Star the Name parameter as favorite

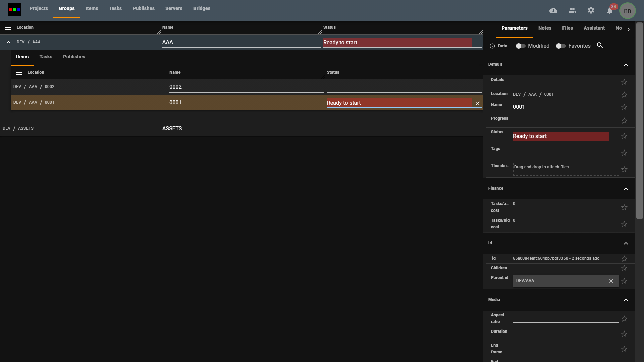point(624,107)
